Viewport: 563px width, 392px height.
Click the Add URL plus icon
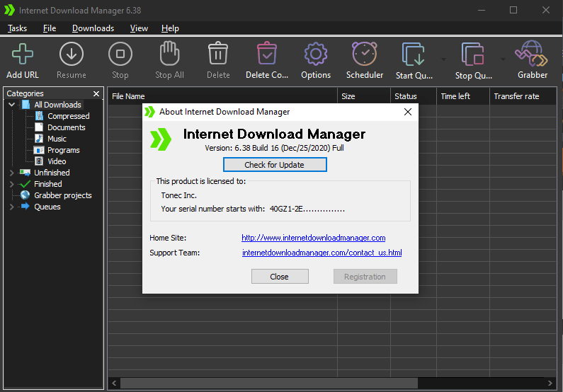(x=22, y=54)
